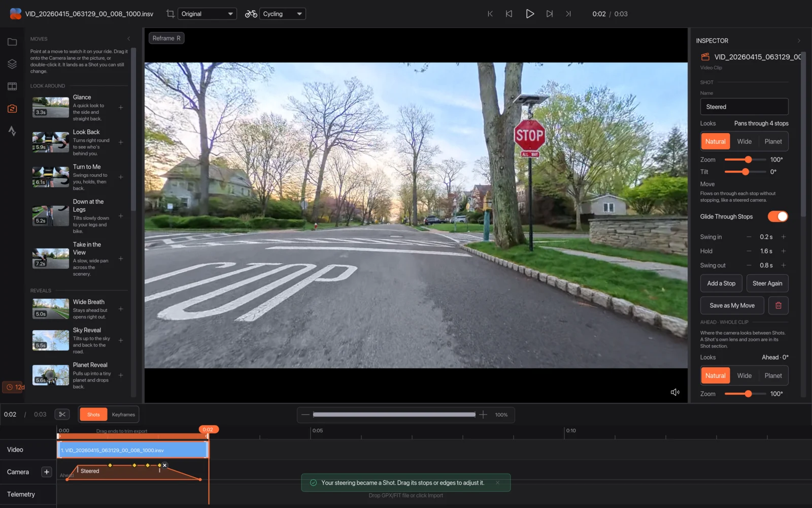Click Save as My Move

click(x=732, y=305)
